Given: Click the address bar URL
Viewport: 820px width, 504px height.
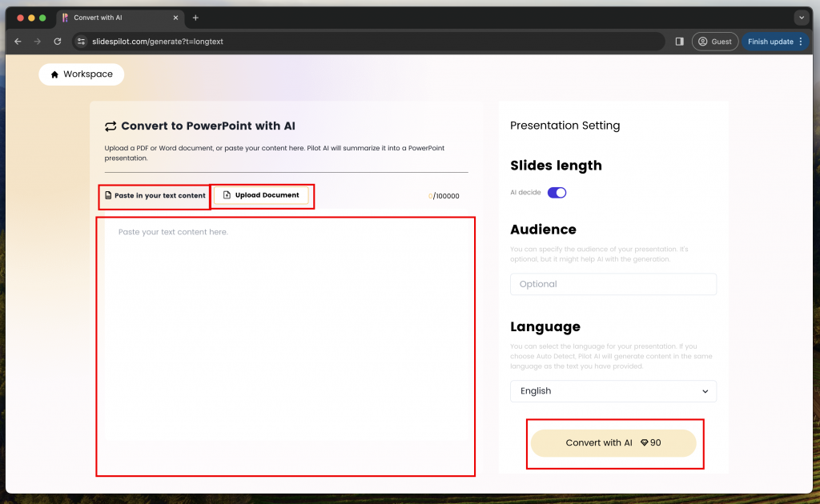Looking at the screenshot, I should pyautogui.click(x=158, y=42).
